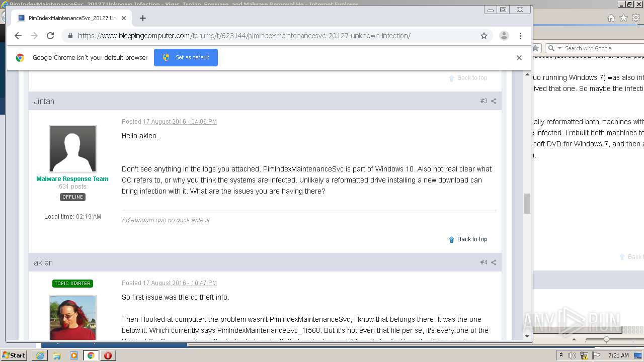Go back using Chrome's back arrow
The width and height of the screenshot is (644, 362).
pos(18,36)
